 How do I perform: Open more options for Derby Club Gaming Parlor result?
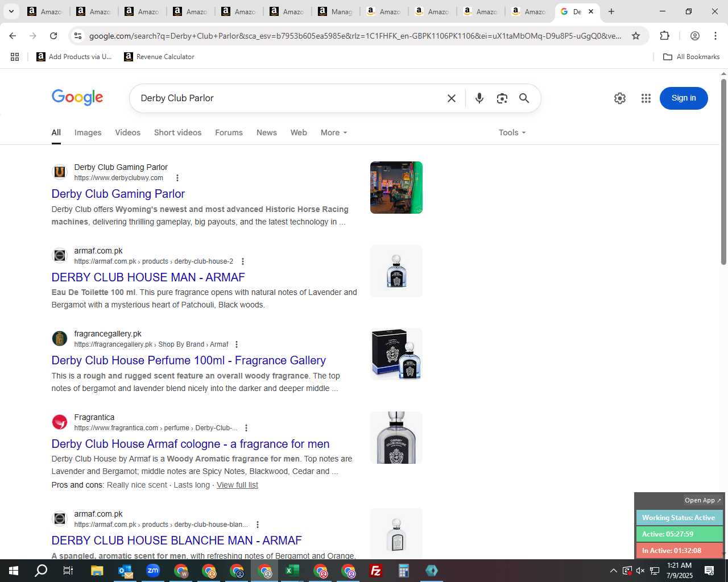177,178
